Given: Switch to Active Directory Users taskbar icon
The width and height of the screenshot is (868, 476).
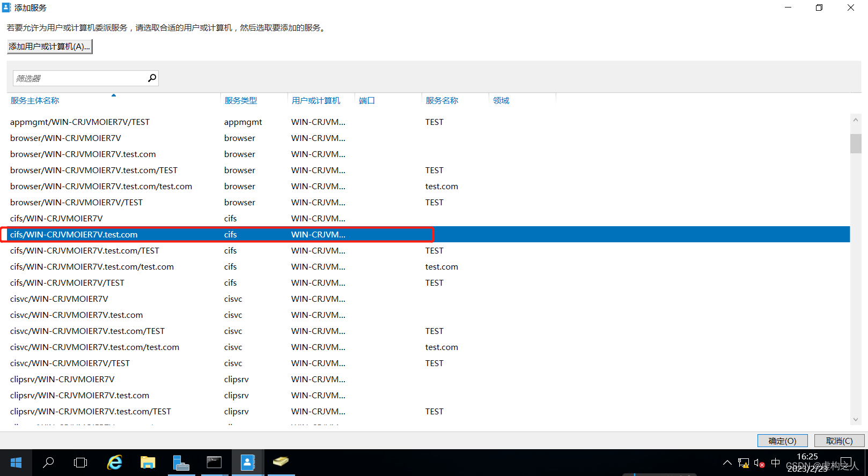Looking at the screenshot, I should pyautogui.click(x=247, y=463).
